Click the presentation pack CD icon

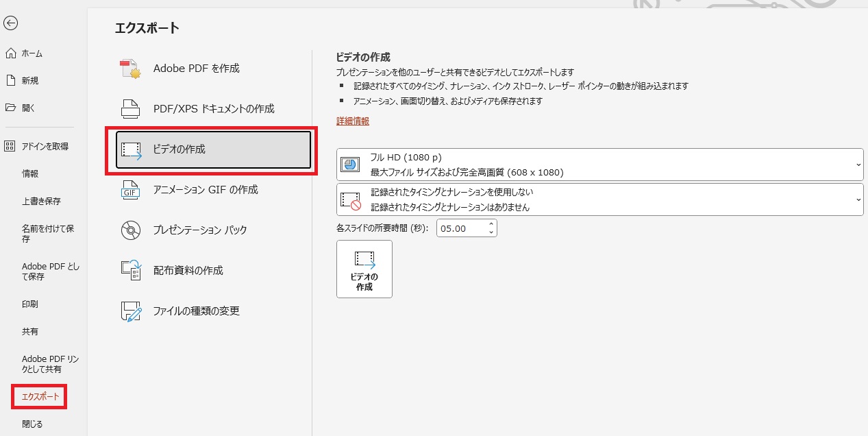130,230
